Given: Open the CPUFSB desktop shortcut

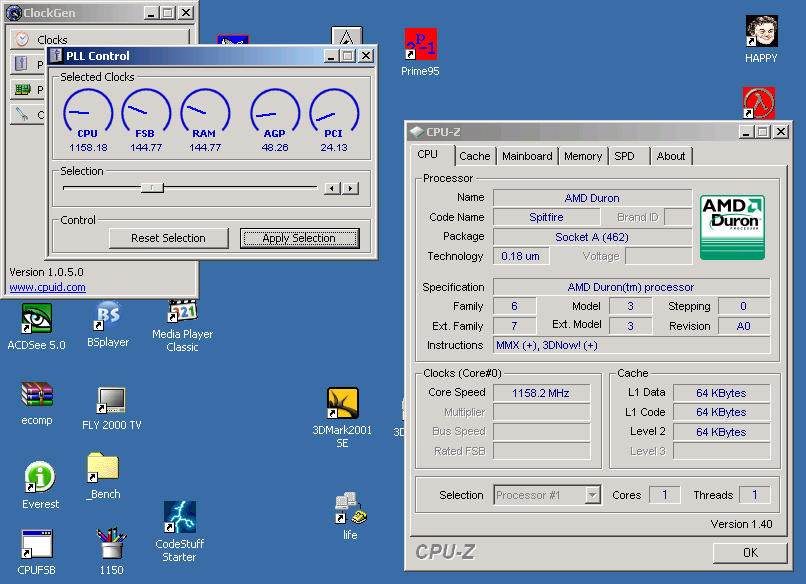Looking at the screenshot, I should tap(36, 545).
